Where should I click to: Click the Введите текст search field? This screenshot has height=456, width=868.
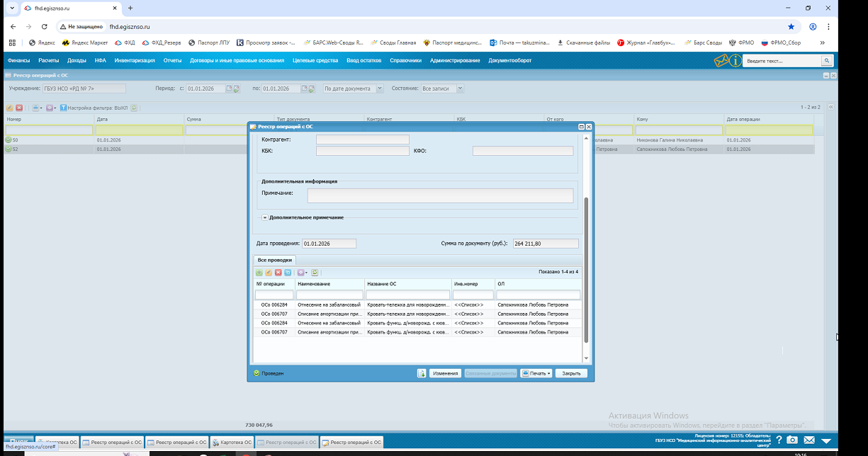point(782,62)
